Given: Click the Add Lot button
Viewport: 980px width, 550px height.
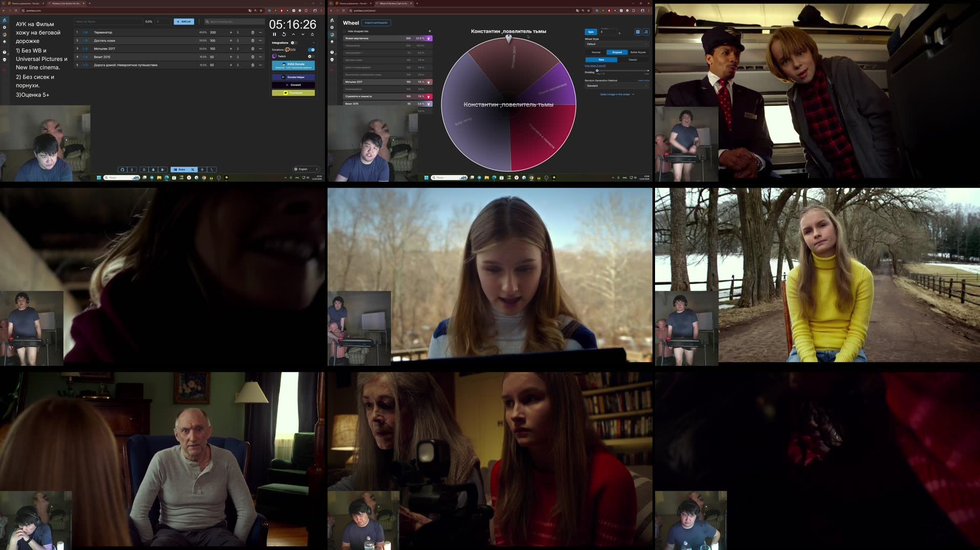Looking at the screenshot, I should 184,21.
